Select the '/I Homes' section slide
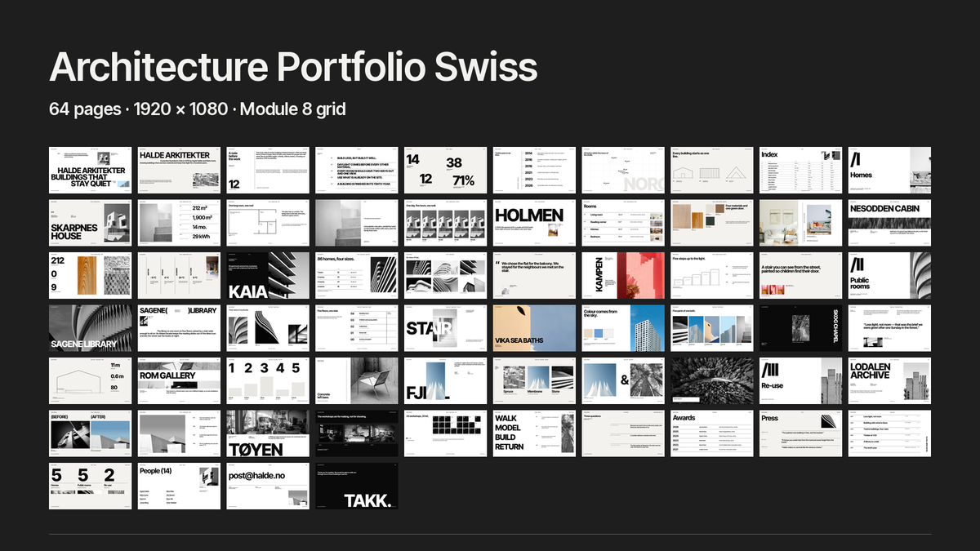The image size is (980, 551). point(889,171)
